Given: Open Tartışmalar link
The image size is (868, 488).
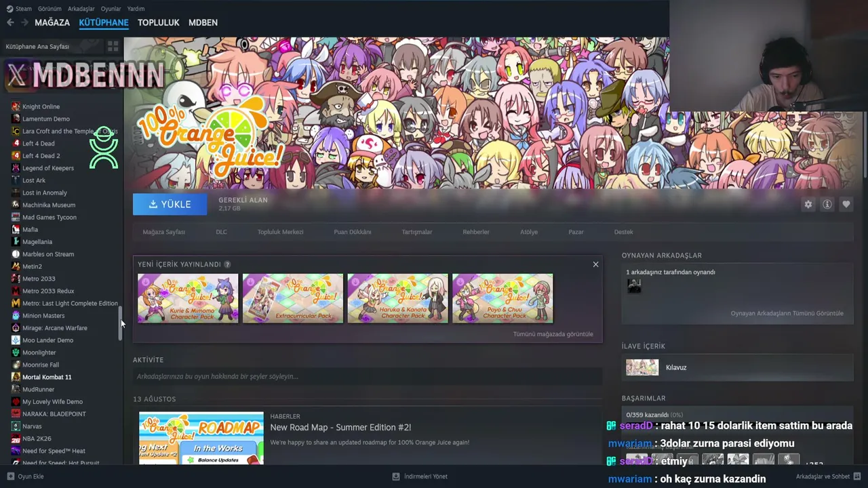Looking at the screenshot, I should coord(417,232).
